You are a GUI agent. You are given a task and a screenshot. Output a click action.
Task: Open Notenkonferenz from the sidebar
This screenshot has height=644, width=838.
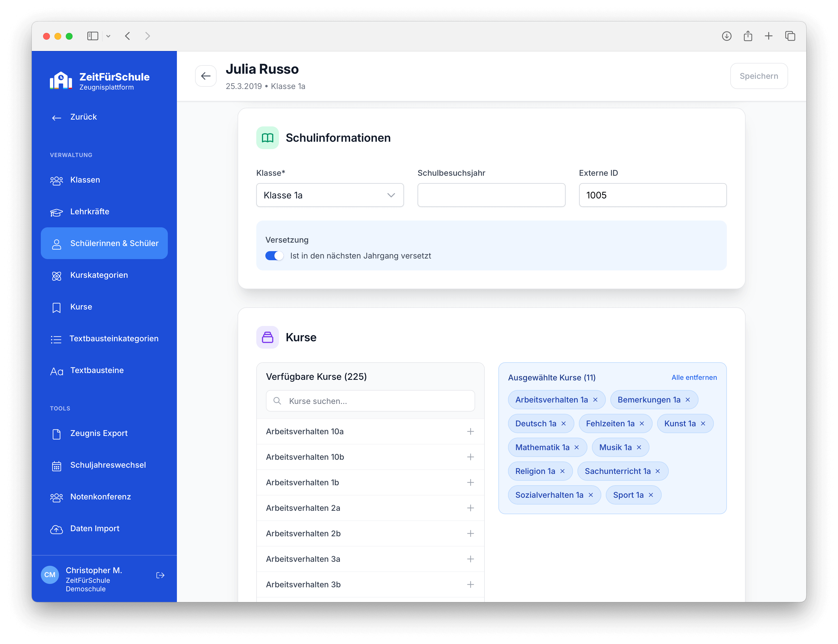100,497
